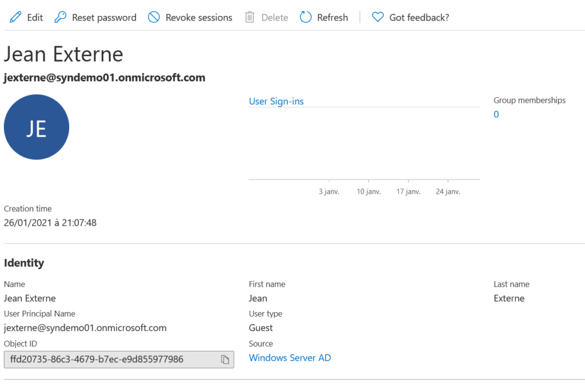Click the heart feedback icon
585x392 pixels.
[377, 17]
